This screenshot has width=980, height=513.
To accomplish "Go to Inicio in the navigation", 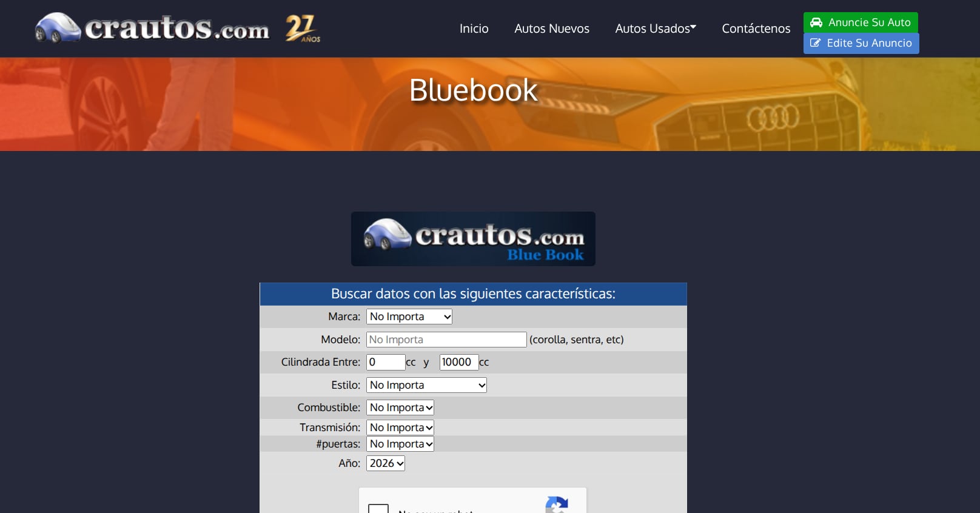I will click(474, 29).
